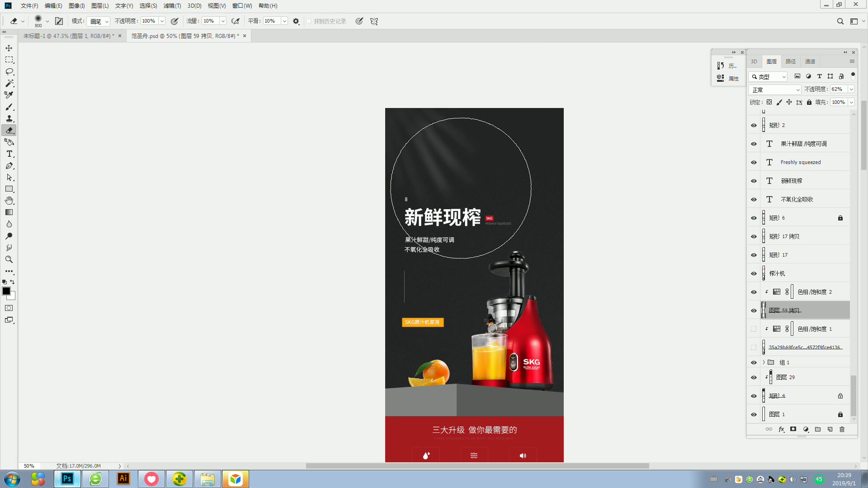Open flow value dropdown arrow
This screenshot has height=488, width=868.
point(223,21)
